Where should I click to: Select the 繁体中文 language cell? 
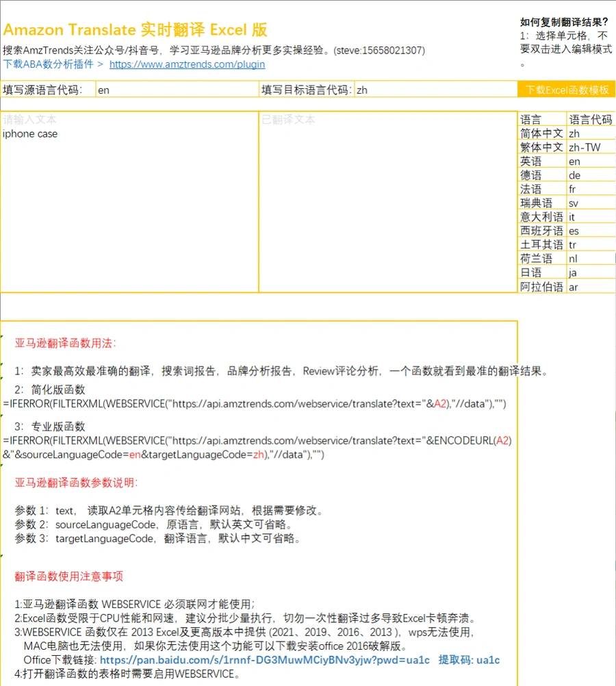click(x=543, y=147)
